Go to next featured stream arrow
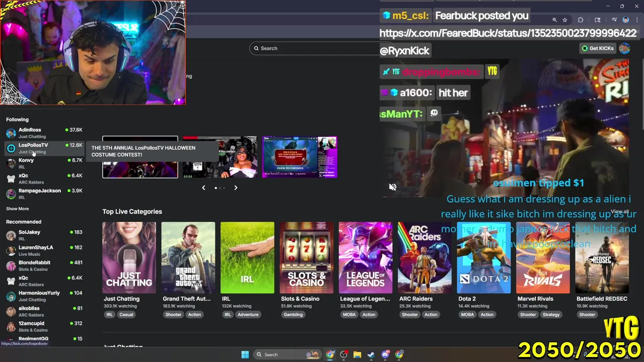 pos(235,188)
